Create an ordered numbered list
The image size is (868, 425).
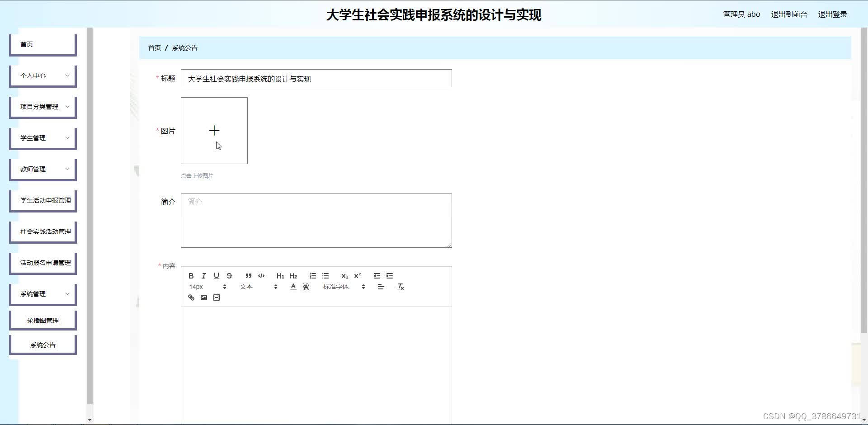tap(313, 276)
